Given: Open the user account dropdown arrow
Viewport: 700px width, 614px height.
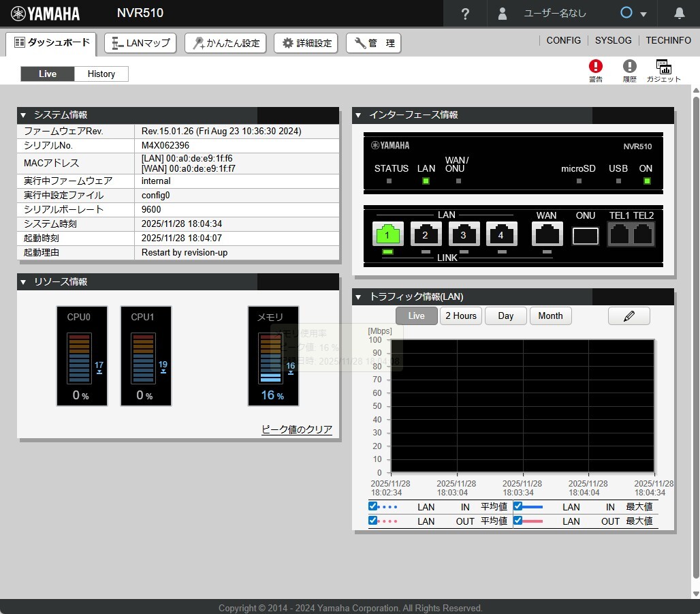Looking at the screenshot, I should point(643,14).
